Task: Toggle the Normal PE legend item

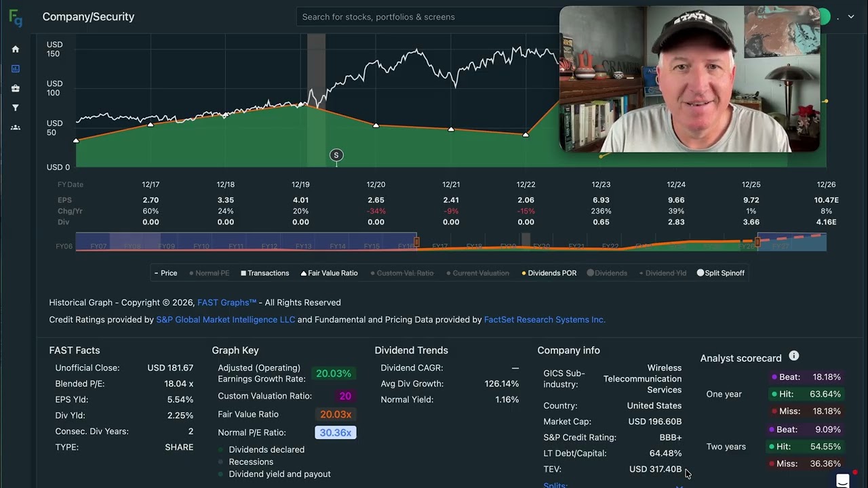Action: click(209, 273)
